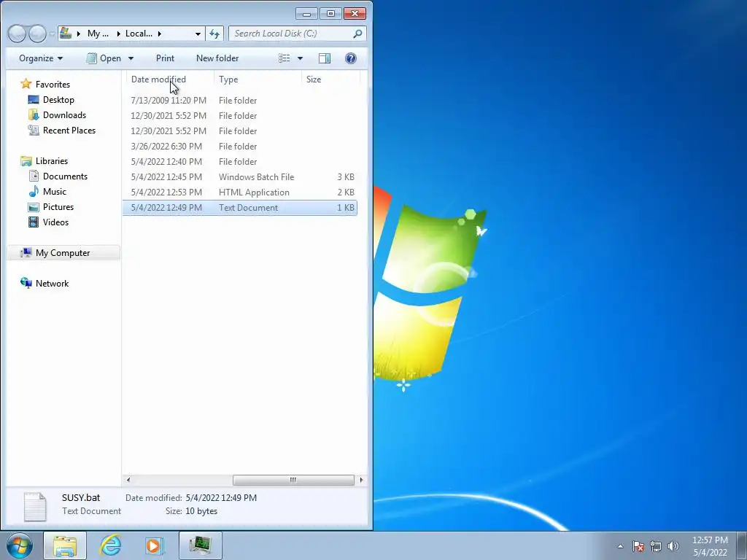The height and width of the screenshot is (560, 747).
Task: Select the Text Document 1 KB row
Action: click(x=239, y=207)
